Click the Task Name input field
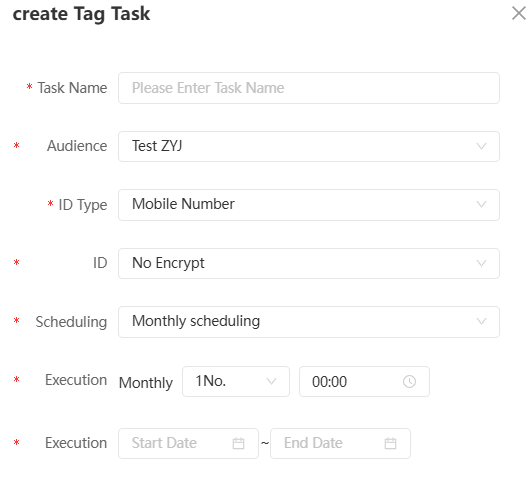The height and width of the screenshot is (498, 532). 308,88
